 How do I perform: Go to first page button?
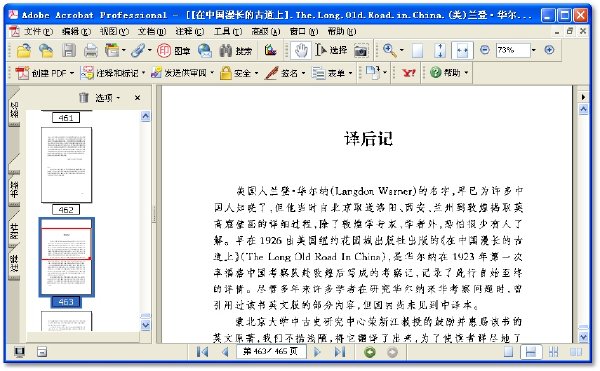pos(202,351)
